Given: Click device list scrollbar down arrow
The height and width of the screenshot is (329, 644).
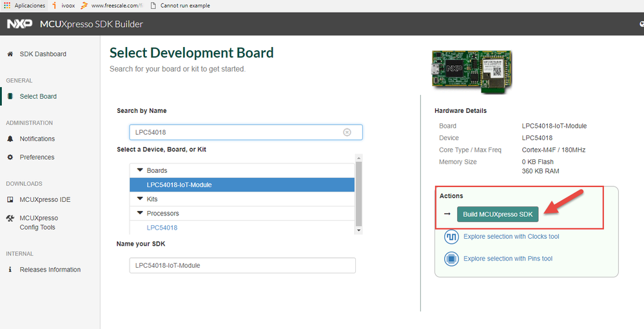Looking at the screenshot, I should [359, 230].
